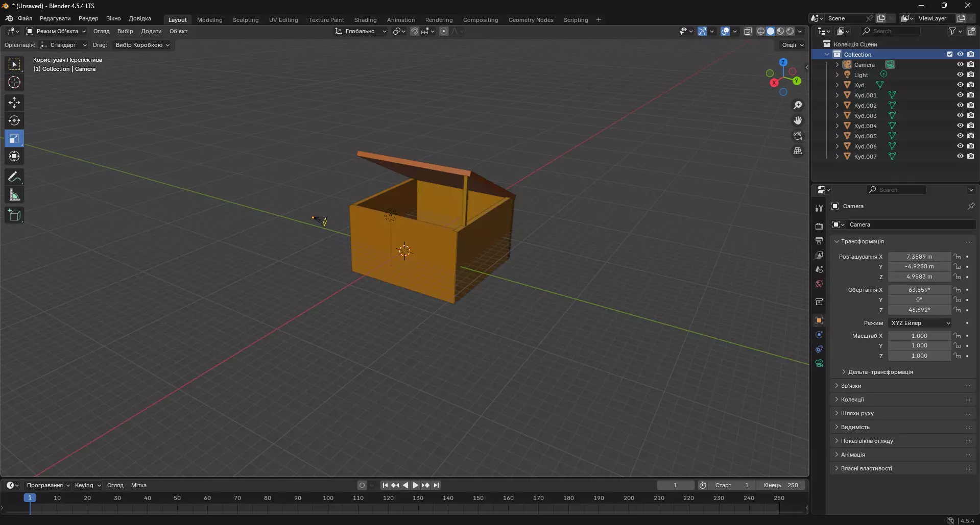Image resolution: width=980 pixels, height=525 pixels.
Task: Open the Output properties tab
Action: [819, 240]
